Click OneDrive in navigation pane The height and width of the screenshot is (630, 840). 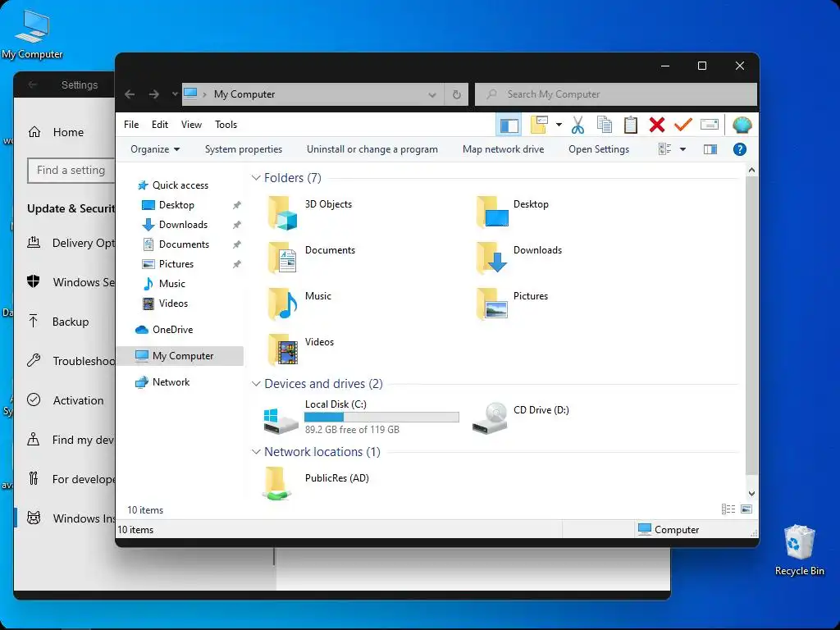164,330
